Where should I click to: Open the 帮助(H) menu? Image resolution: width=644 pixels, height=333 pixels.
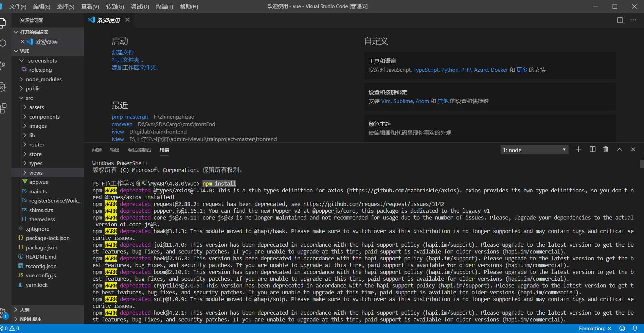pos(189,6)
